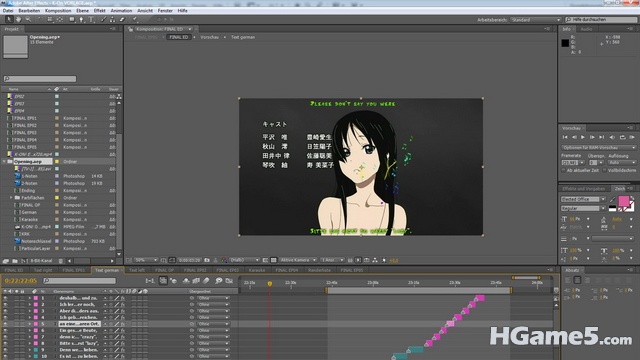Click 'Vorschau' in the composition breadcrumb
The height and width of the screenshot is (360, 640).
[209, 37]
